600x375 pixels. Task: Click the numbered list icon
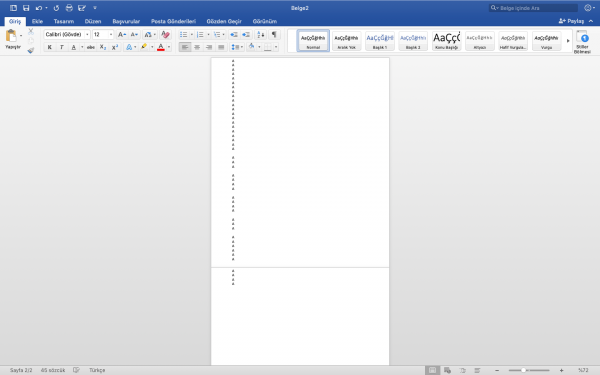click(200, 35)
